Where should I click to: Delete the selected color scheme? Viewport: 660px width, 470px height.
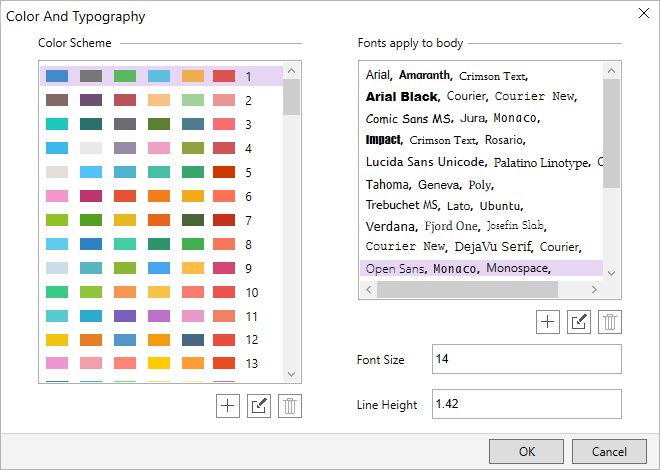[x=289, y=407]
